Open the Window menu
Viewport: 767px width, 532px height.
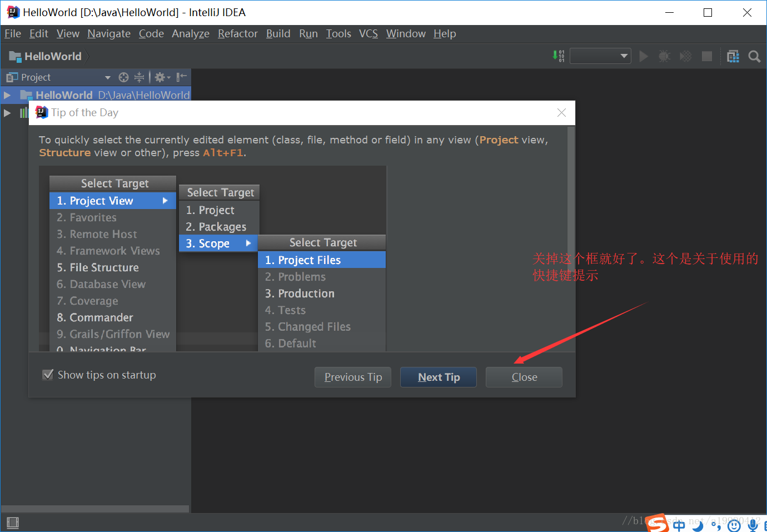point(406,34)
